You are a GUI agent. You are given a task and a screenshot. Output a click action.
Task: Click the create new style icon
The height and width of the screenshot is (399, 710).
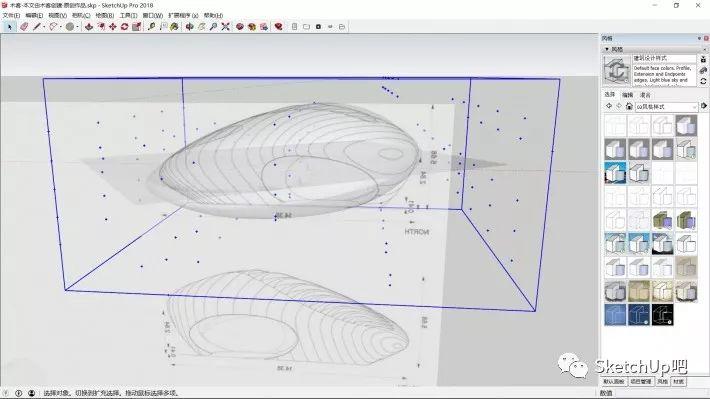click(703, 59)
